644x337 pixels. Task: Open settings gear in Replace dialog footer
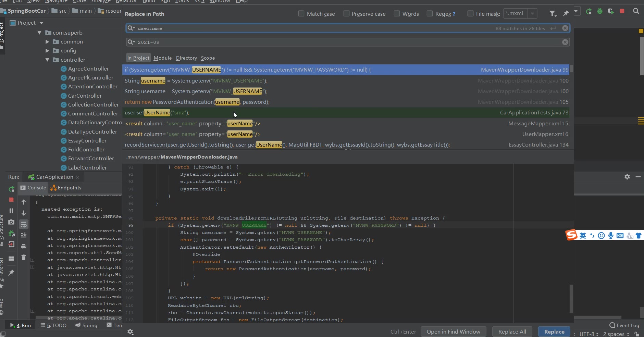point(131,332)
